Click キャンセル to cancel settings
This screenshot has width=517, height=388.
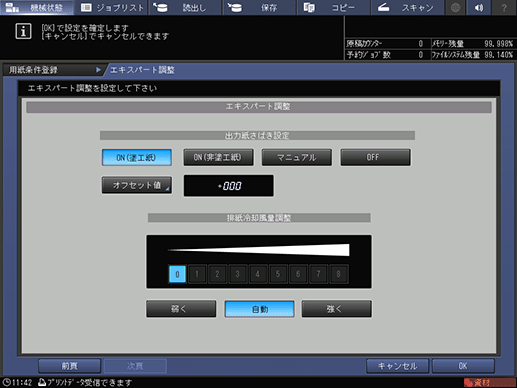click(397, 366)
